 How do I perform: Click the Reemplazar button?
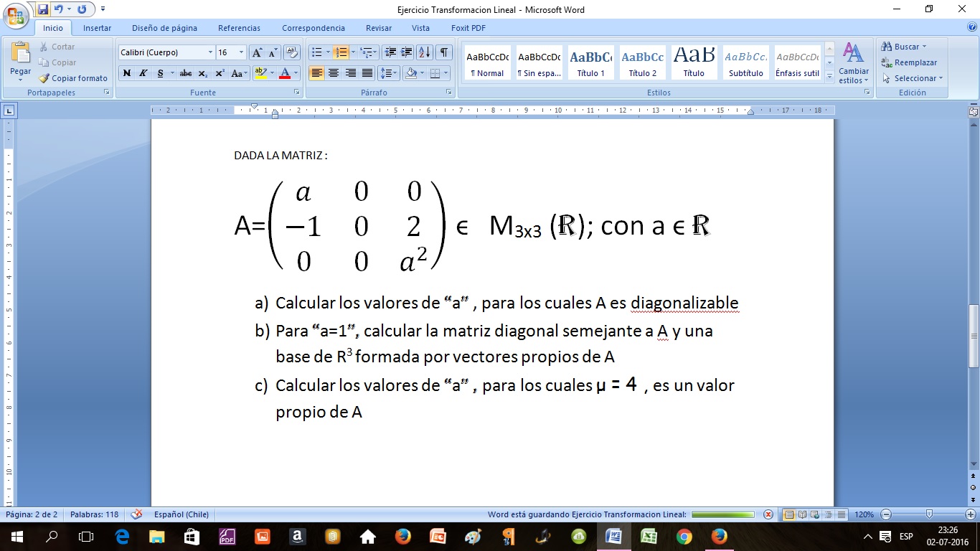[910, 62]
